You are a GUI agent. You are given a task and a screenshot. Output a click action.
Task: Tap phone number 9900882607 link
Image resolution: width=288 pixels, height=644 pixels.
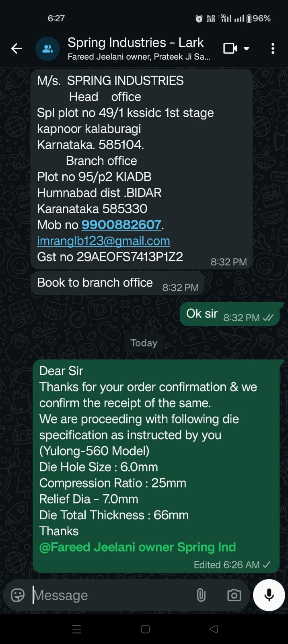(x=121, y=225)
